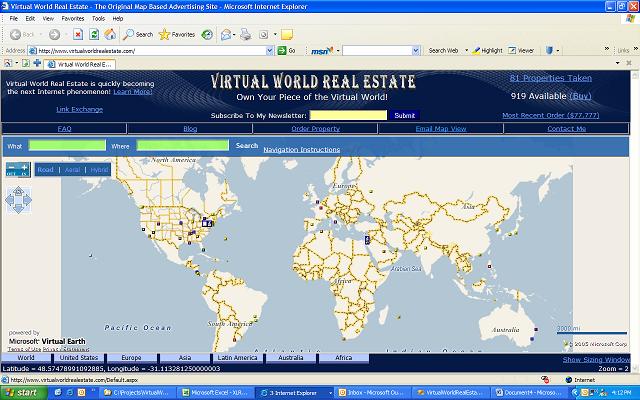Click the MSN butterfly logo
The width and height of the screenshot is (640, 400).
click(x=322, y=51)
